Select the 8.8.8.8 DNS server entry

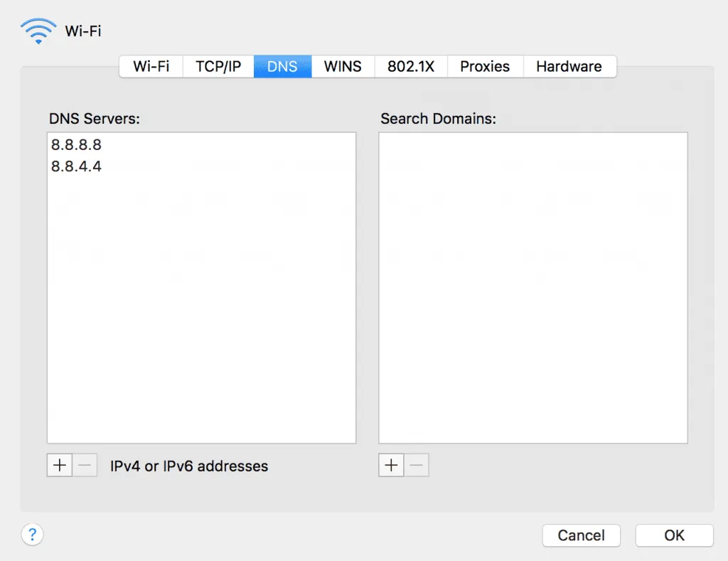(201, 145)
